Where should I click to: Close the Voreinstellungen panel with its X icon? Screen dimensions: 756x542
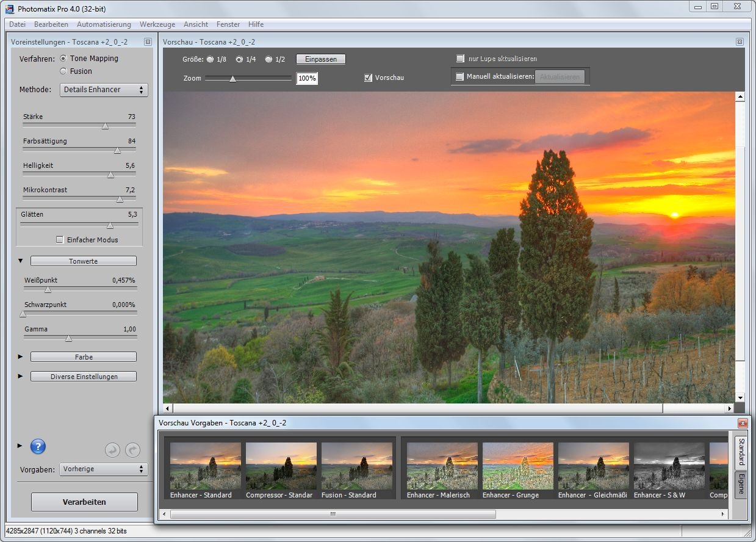click(x=148, y=42)
